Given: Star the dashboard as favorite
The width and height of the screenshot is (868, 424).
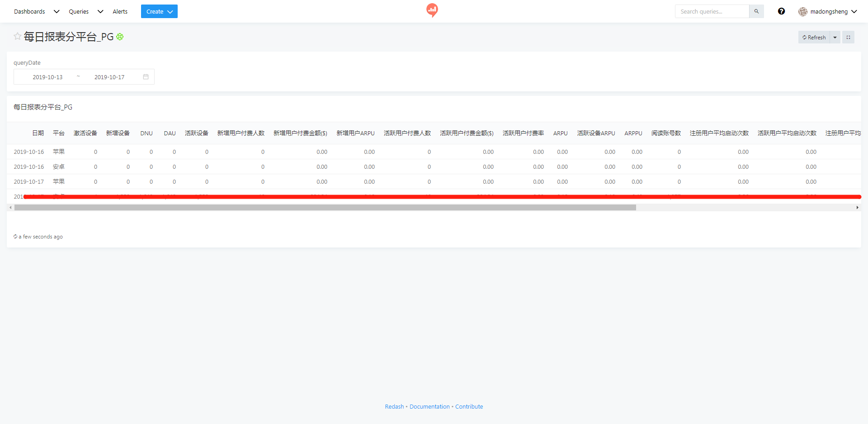Looking at the screenshot, I should [17, 36].
